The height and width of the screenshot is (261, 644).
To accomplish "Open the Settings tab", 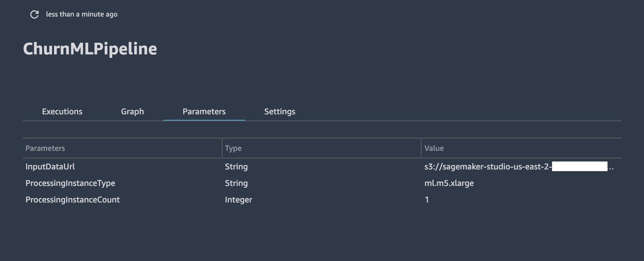I will (280, 112).
